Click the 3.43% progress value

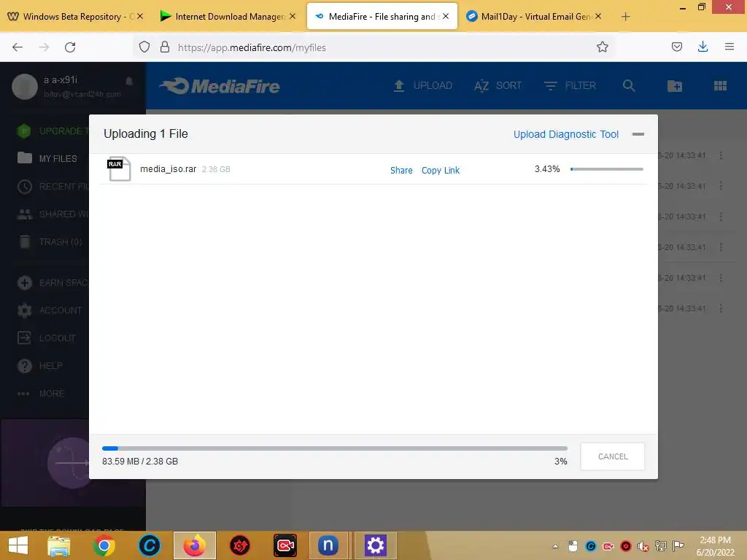tap(547, 169)
